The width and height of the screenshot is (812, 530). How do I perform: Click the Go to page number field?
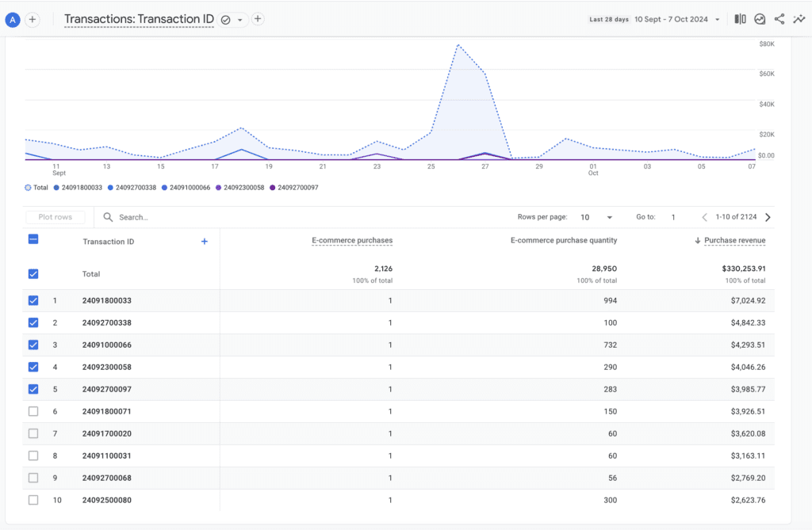click(673, 217)
